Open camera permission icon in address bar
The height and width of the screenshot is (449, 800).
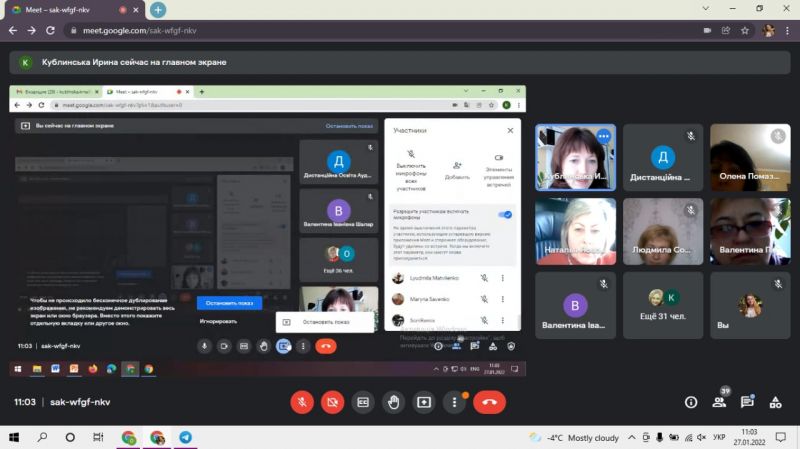(x=707, y=31)
